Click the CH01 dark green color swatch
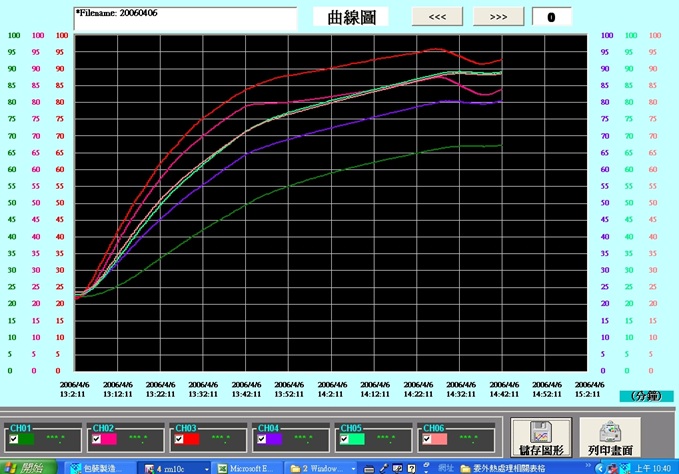The image size is (679, 474). (x=26, y=439)
